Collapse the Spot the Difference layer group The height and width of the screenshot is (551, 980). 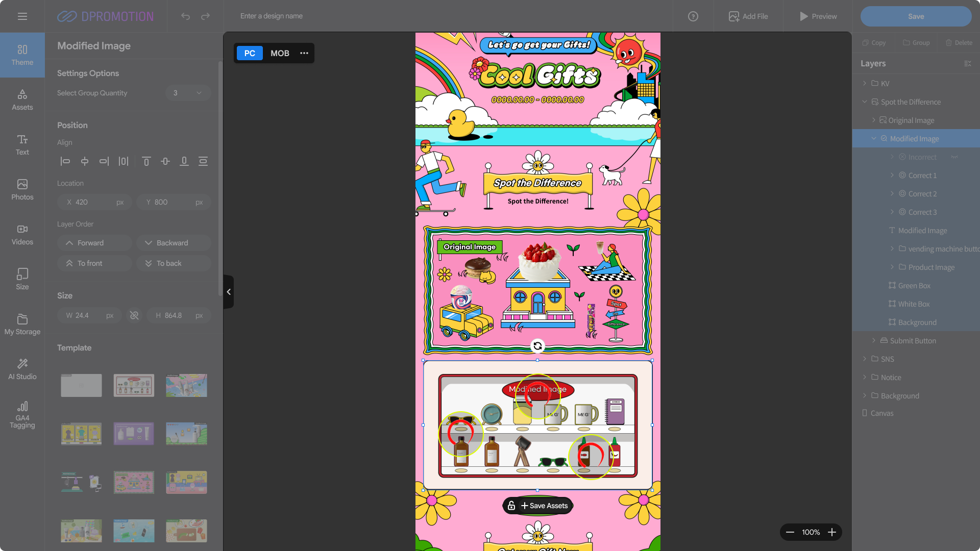point(865,102)
